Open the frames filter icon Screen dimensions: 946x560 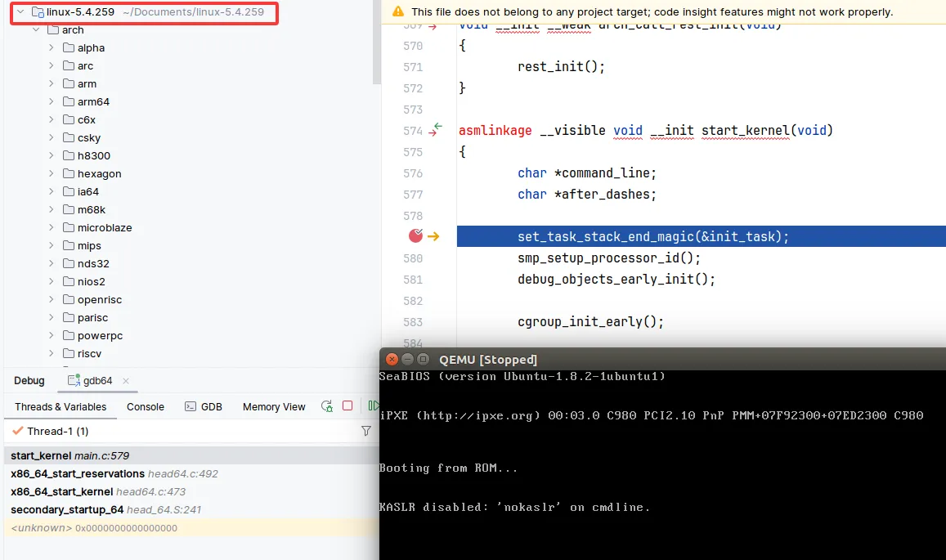pos(366,431)
